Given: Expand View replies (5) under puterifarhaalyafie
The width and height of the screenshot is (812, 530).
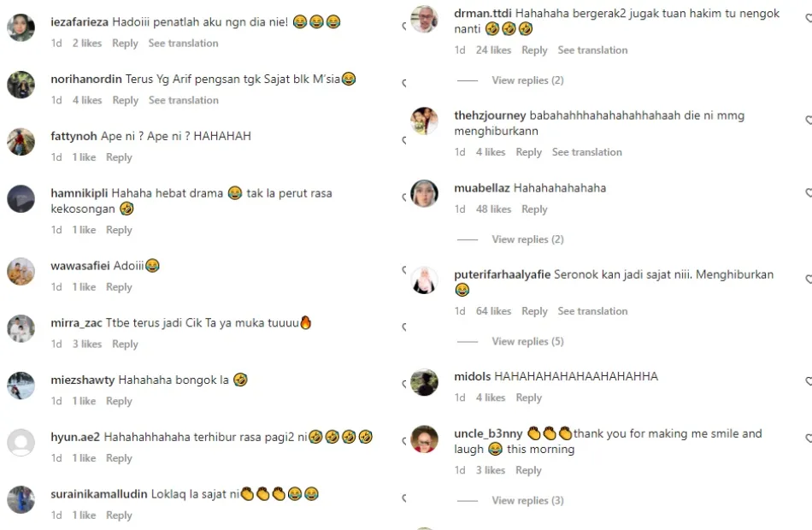Looking at the screenshot, I should [x=527, y=341].
